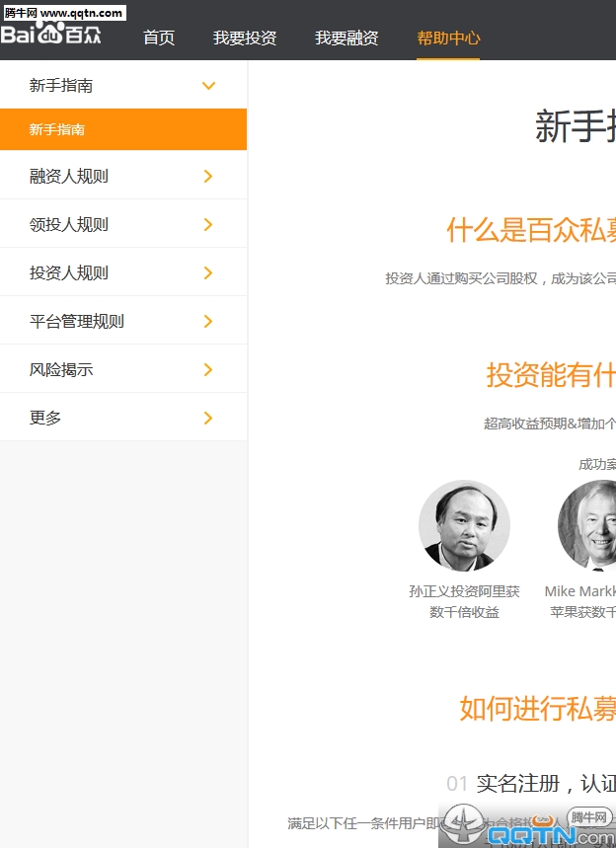Open 融资人规则 menu item
The width and height of the screenshot is (616, 848).
click(69, 177)
